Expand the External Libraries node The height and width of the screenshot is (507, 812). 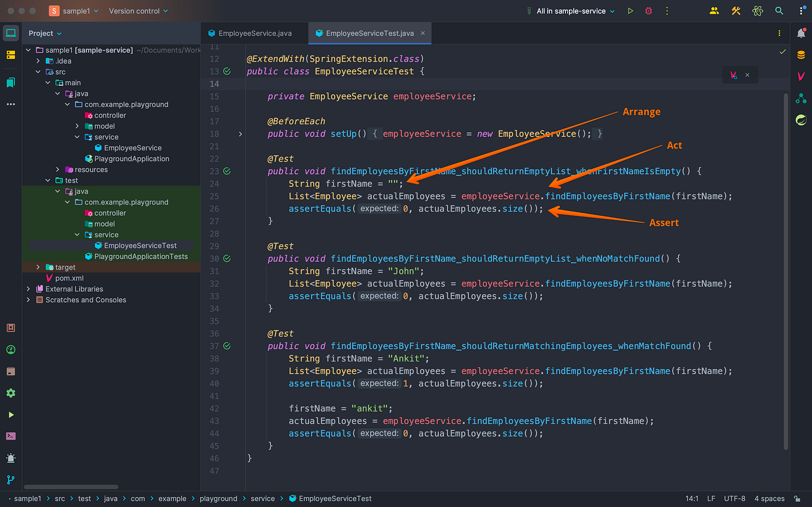(28, 289)
